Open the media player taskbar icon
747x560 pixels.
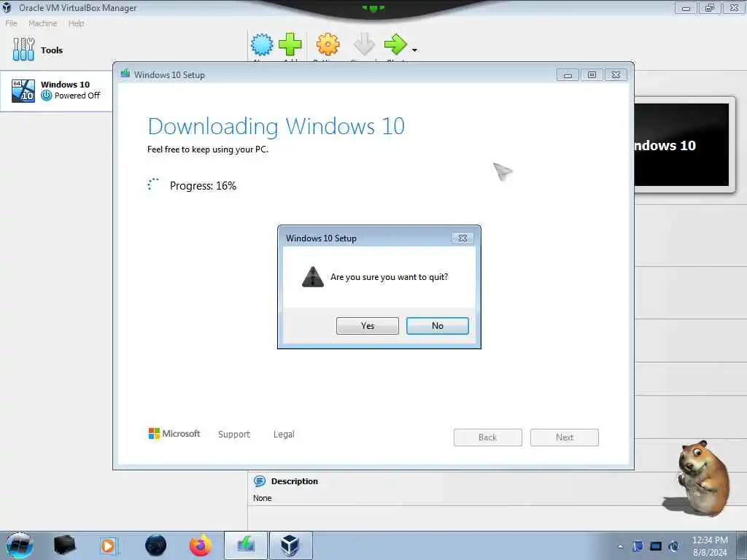coord(108,545)
